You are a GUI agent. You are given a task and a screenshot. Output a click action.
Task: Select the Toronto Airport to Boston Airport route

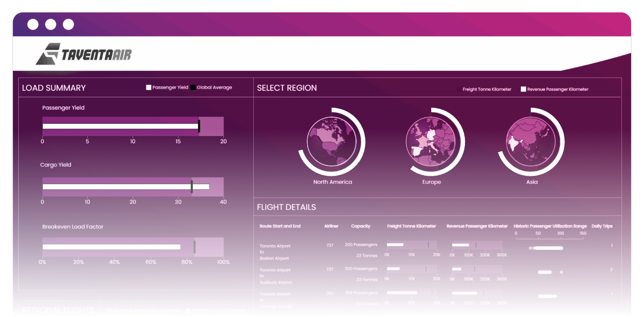(x=275, y=252)
